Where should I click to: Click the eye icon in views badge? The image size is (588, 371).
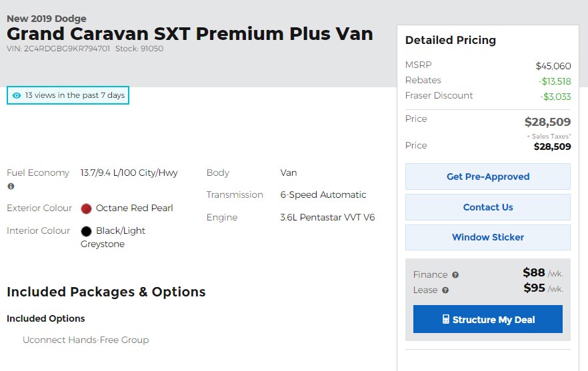click(x=17, y=95)
